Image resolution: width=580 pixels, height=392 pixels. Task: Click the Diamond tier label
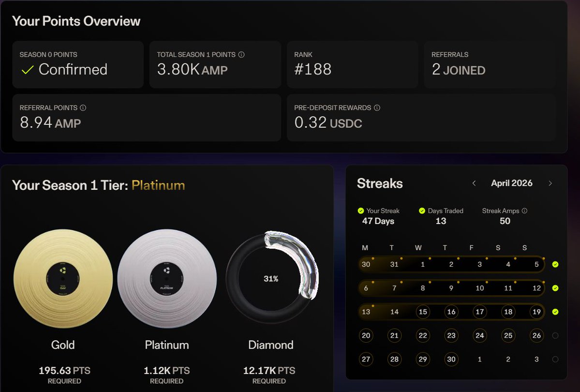pos(271,345)
